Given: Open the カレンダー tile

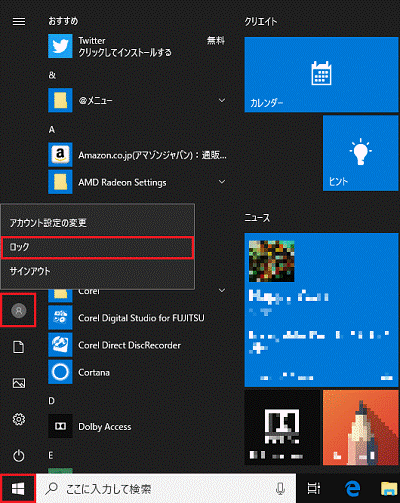Looking at the screenshot, I should (322, 74).
